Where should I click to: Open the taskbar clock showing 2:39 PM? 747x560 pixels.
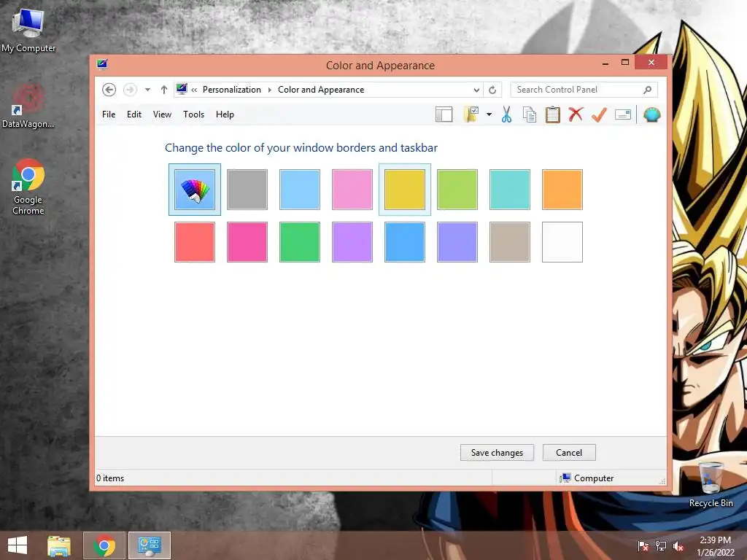(715, 545)
